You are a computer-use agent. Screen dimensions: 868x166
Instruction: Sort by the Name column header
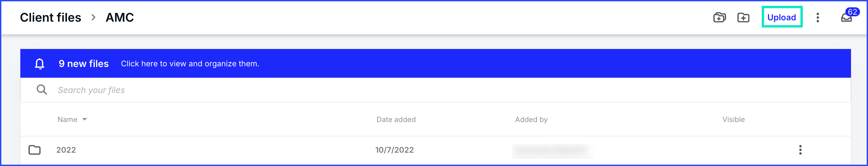coord(67,119)
